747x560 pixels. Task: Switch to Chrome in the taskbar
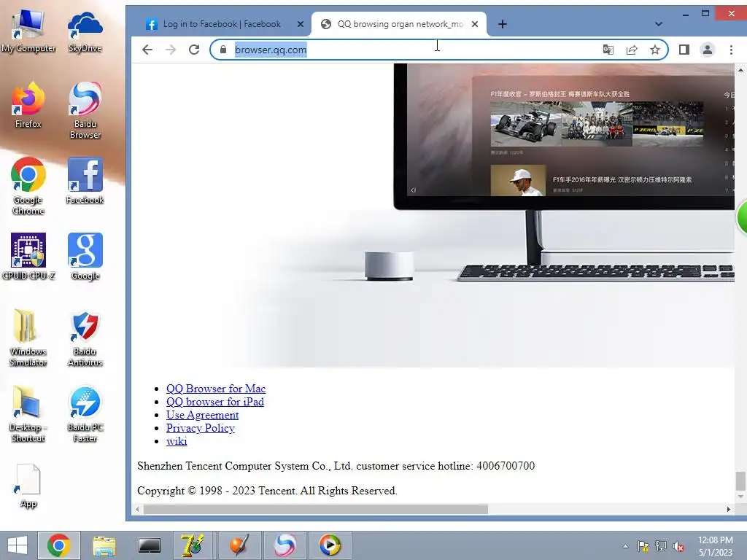tap(59, 545)
